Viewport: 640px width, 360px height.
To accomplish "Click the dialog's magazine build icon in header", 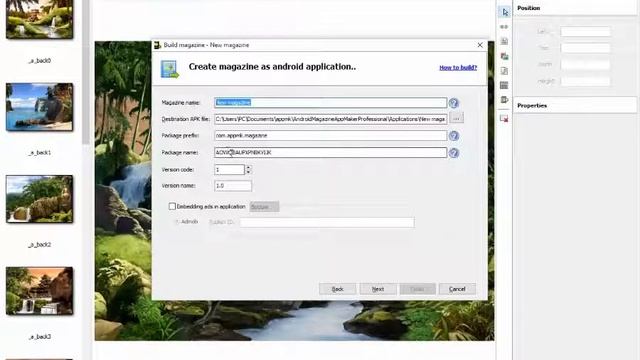I will [170, 69].
